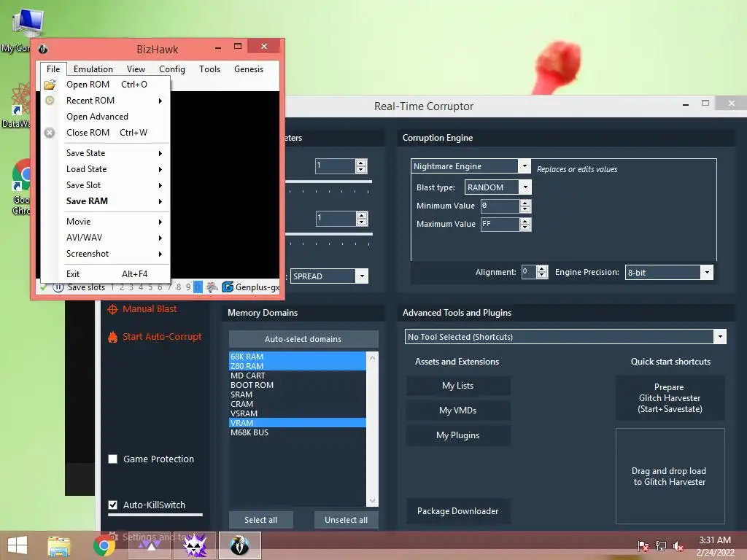
Task: Click the Genplus-gx core icon
Action: 228,287
